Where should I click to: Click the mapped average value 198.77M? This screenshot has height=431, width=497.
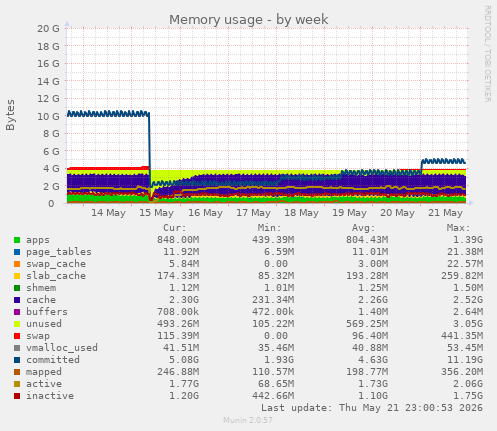point(367,372)
